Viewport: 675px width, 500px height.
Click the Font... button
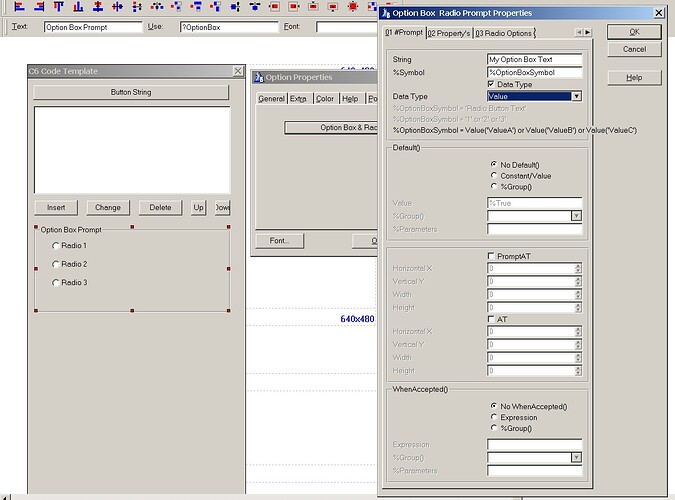point(279,241)
